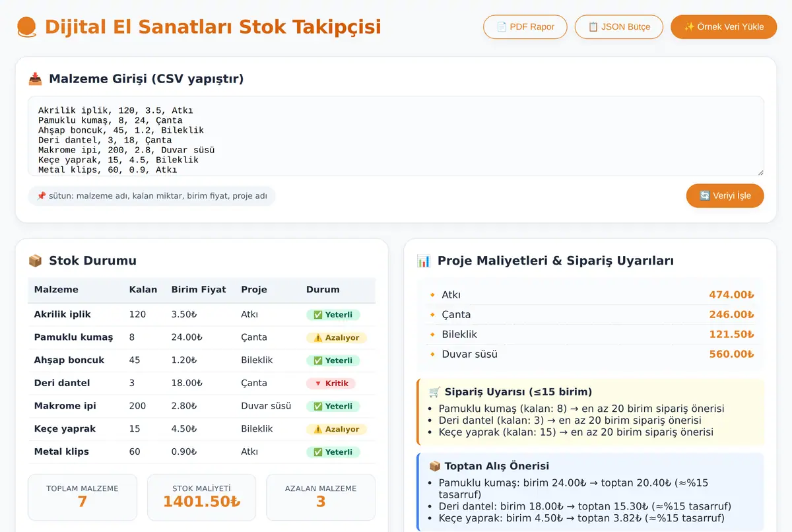Click the PDF Rapor button
Screen dimensions: 792x532
click(525, 27)
